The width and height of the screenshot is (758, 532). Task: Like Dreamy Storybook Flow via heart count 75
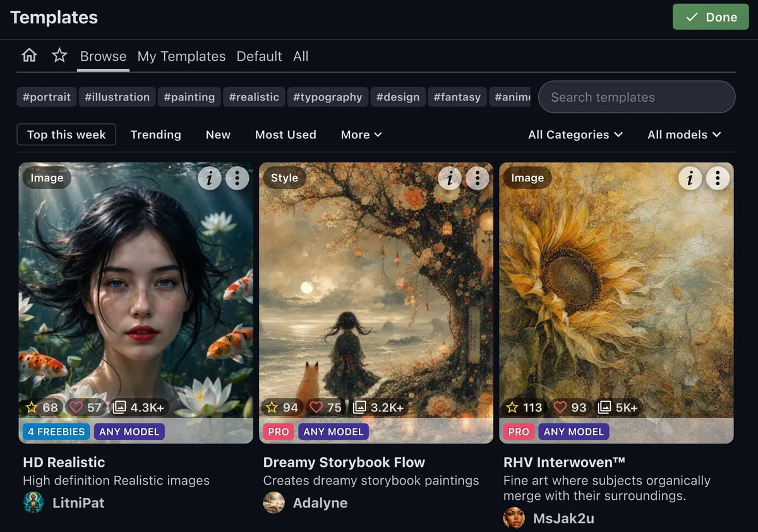(x=325, y=408)
